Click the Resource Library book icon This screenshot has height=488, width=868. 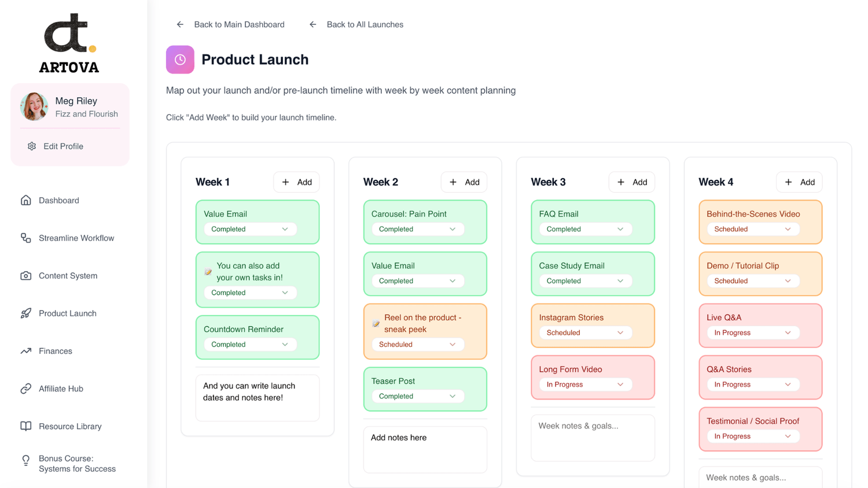(x=25, y=426)
